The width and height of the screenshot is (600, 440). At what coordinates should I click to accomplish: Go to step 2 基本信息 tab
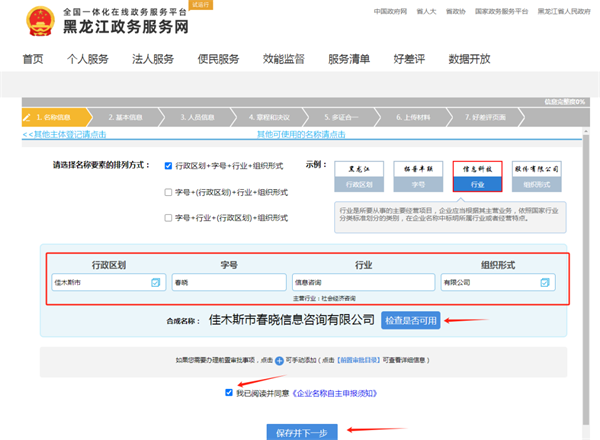point(125,117)
